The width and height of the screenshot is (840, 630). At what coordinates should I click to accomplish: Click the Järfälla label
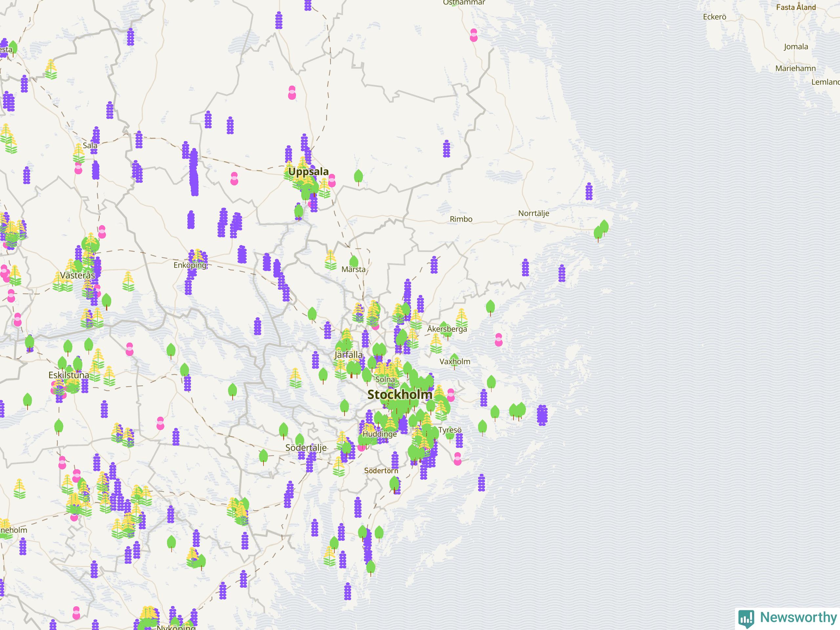pos(348,355)
